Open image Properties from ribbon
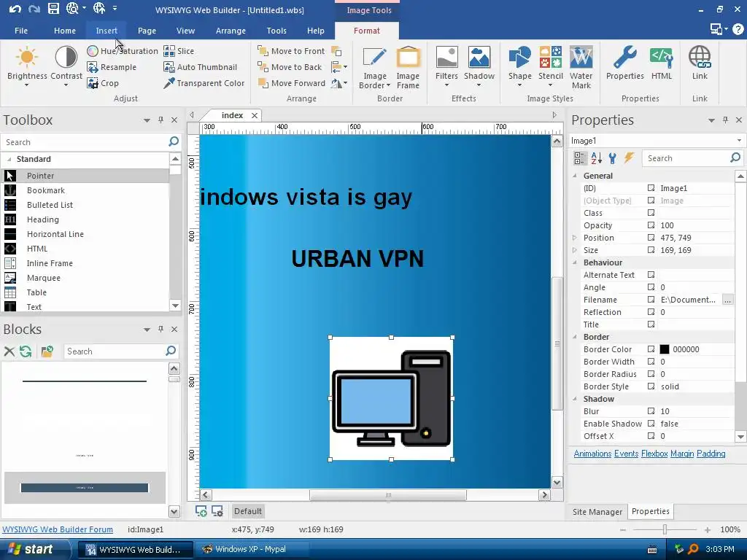Screen dimensions: 747x560 [x=624, y=63]
